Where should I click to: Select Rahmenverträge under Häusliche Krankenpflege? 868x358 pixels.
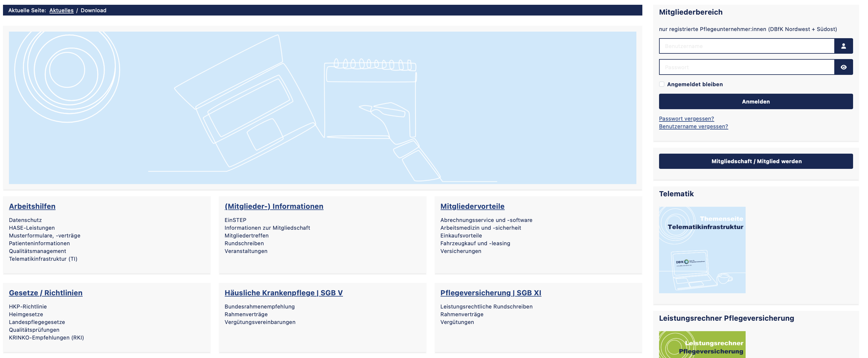(x=246, y=314)
